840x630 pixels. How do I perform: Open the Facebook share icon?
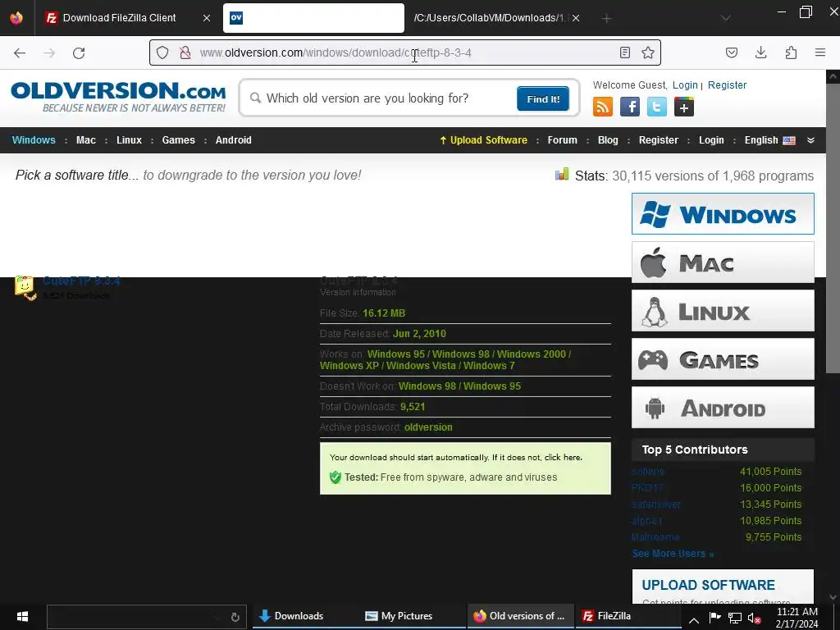click(630, 107)
